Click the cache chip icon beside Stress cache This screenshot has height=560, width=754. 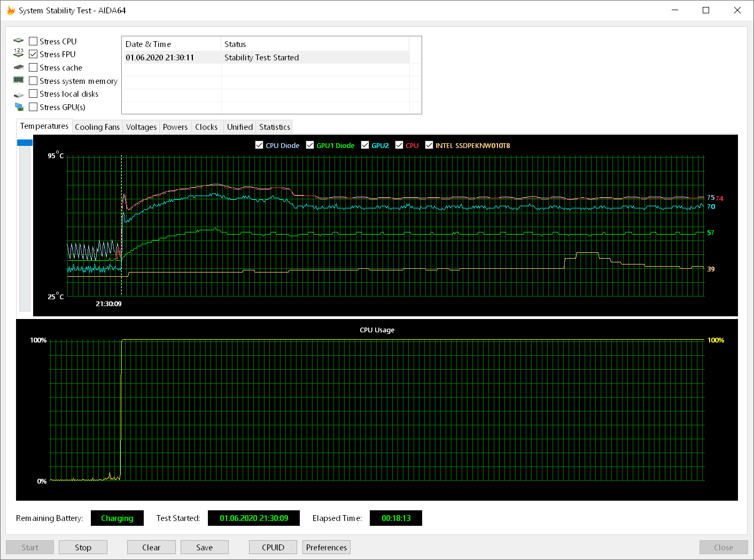(19, 67)
